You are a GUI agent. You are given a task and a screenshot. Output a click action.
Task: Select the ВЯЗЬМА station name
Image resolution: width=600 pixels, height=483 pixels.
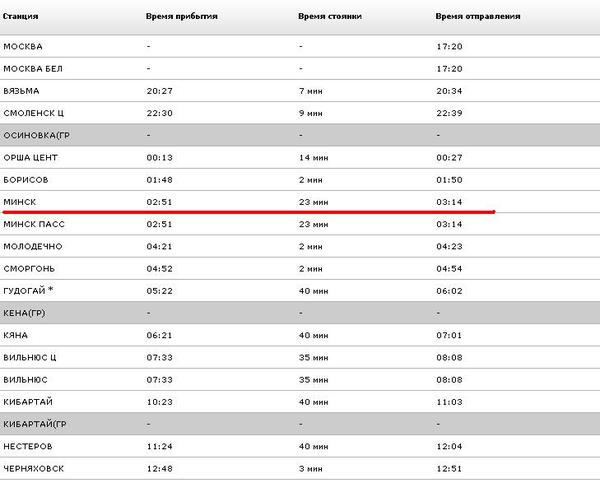tap(22, 90)
